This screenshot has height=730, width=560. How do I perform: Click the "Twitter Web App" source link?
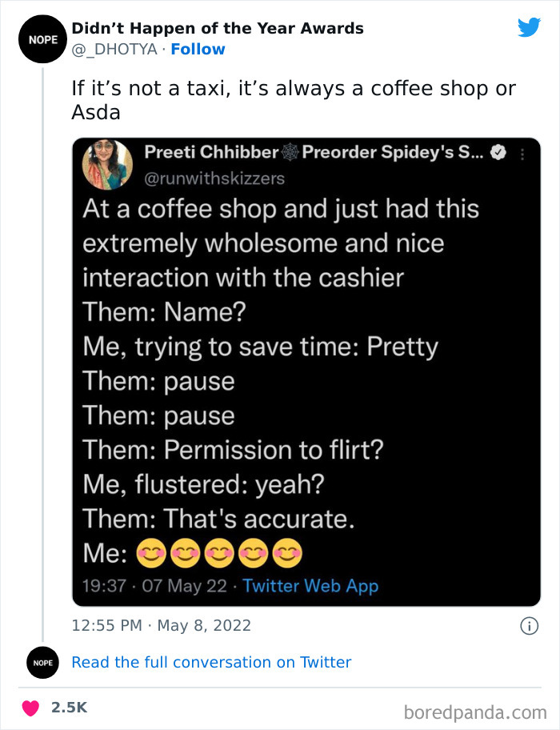(x=310, y=585)
